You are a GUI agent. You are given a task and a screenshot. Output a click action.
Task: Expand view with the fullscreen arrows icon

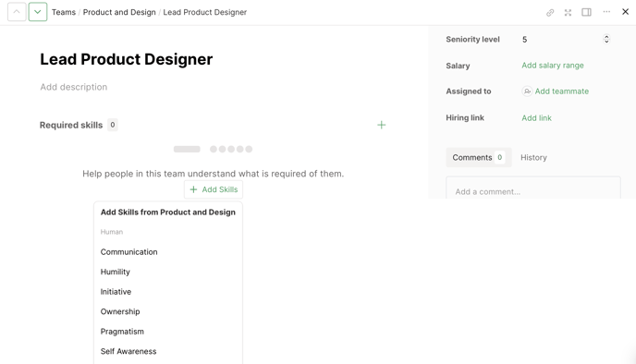[x=568, y=13]
